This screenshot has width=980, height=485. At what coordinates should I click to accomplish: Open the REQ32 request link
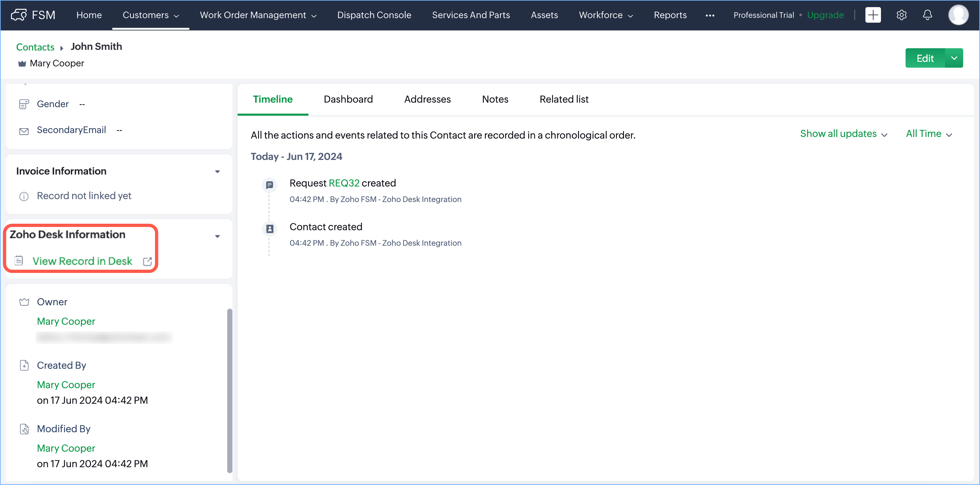click(343, 183)
